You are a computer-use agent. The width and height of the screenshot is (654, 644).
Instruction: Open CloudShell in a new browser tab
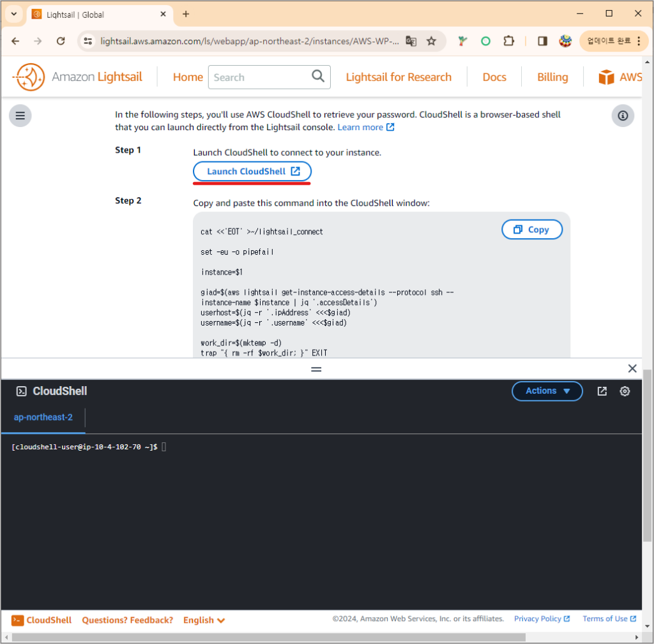602,391
